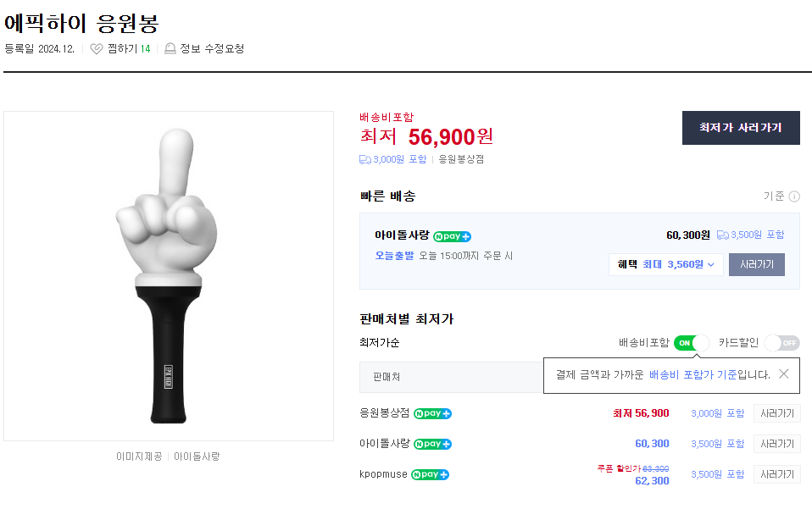Click the delivery truck icon under 최저 price
812x509 pixels.
pos(365,159)
